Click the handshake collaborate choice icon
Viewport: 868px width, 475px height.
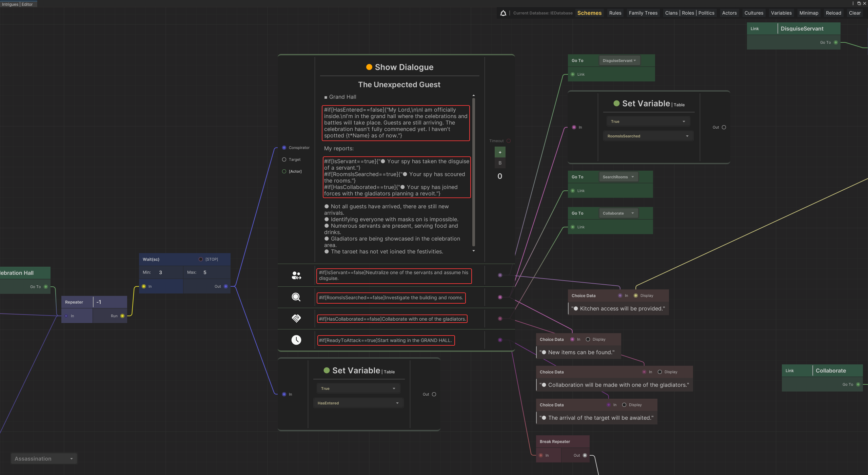tap(296, 318)
